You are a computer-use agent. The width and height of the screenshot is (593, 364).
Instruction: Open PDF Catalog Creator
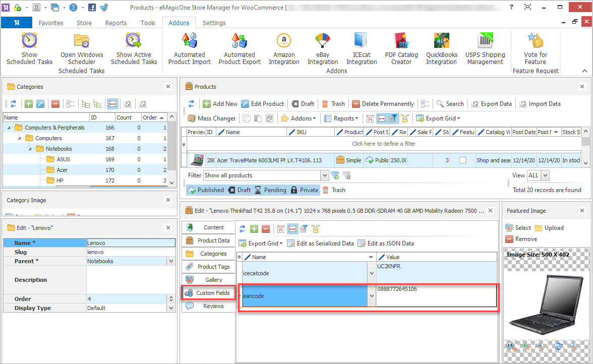click(x=401, y=48)
